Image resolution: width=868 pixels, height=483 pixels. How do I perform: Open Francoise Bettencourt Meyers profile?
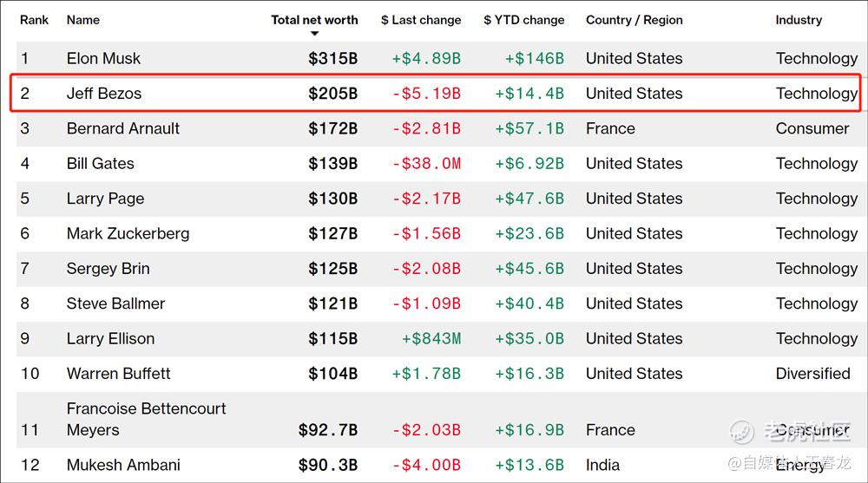click(146, 419)
